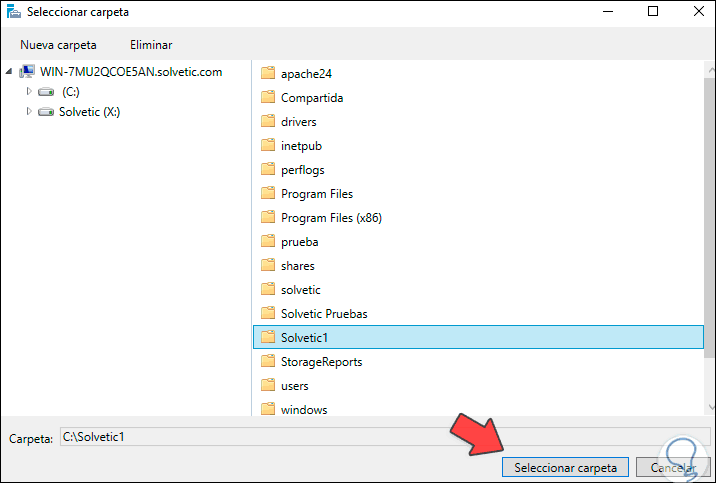Viewport: 716px width, 483px height.
Task: Click the (C:) drive icon
Action: (46, 92)
